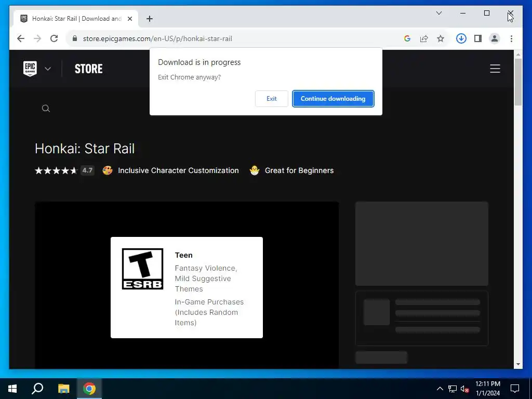
Task: Click the Great for Beginners label
Action: point(299,170)
